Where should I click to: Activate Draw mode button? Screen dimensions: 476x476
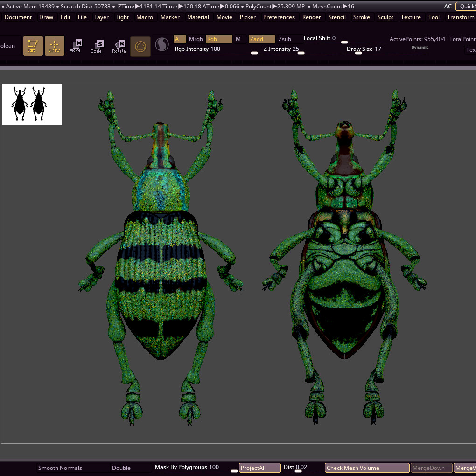pyautogui.click(x=55, y=46)
